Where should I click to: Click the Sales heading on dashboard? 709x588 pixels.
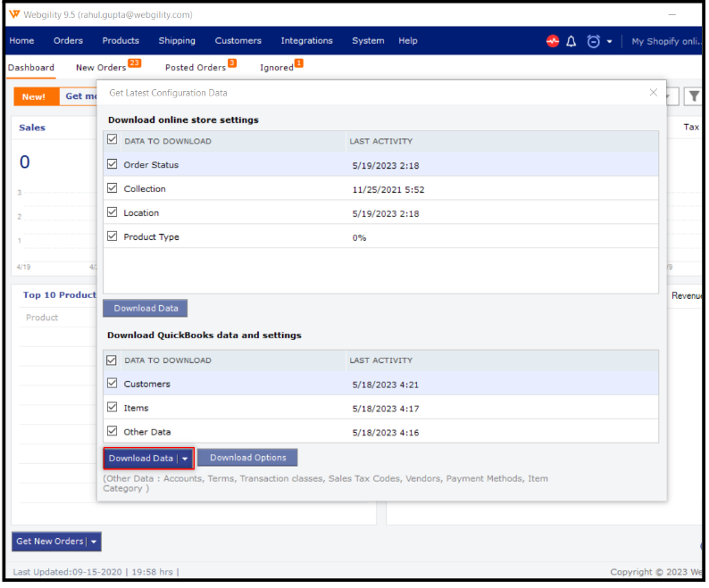(32, 128)
